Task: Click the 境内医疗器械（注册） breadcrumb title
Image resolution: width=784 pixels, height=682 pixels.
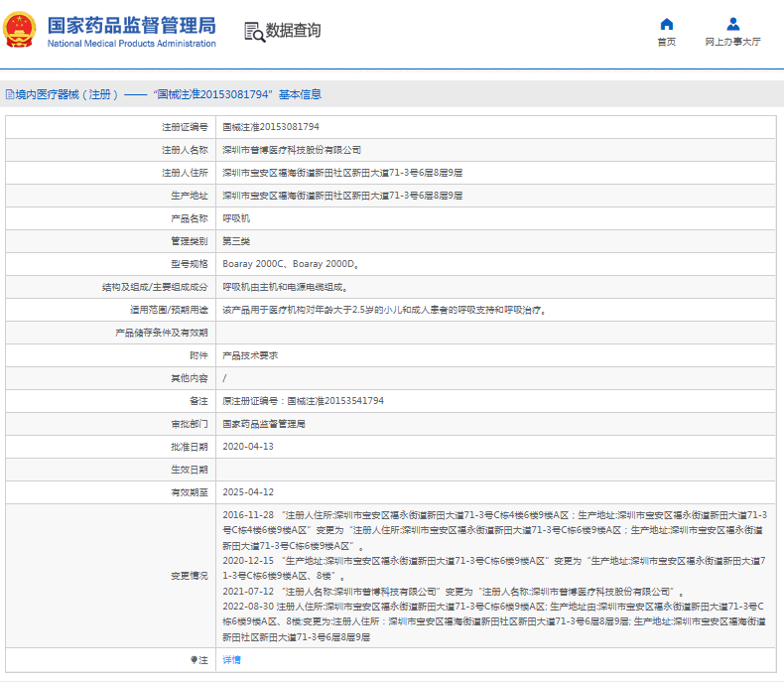Action: [66, 94]
